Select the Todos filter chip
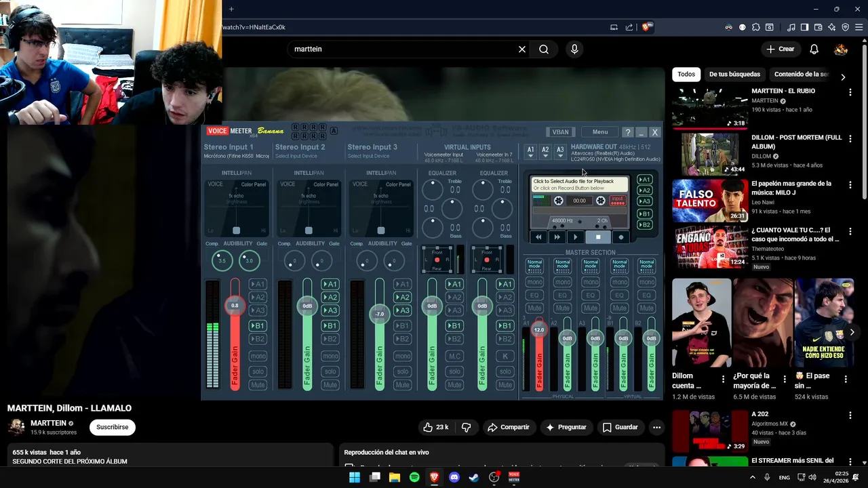The height and width of the screenshot is (488, 868). 686,75
